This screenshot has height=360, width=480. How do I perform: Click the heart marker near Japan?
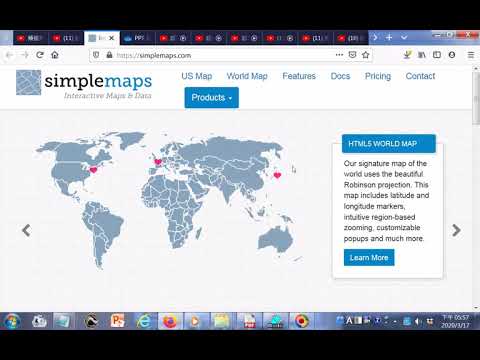coord(277,175)
